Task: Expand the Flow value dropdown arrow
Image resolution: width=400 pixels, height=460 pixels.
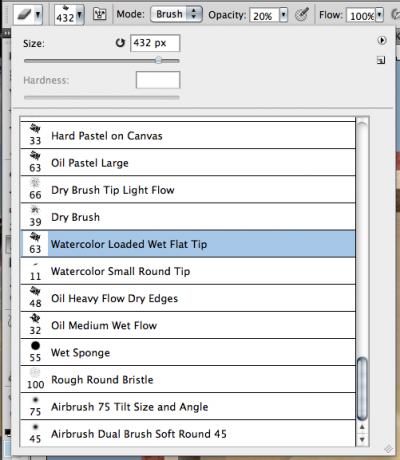Action: pos(379,15)
